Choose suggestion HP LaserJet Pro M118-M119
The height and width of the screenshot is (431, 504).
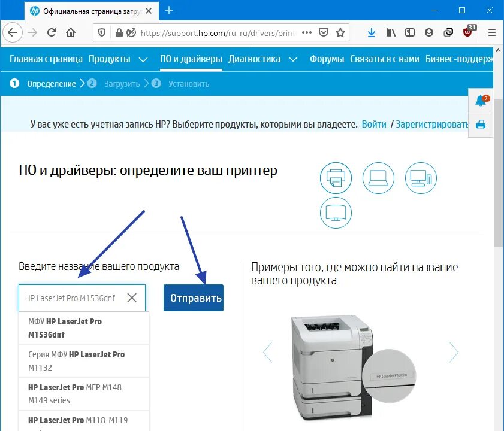click(84, 421)
